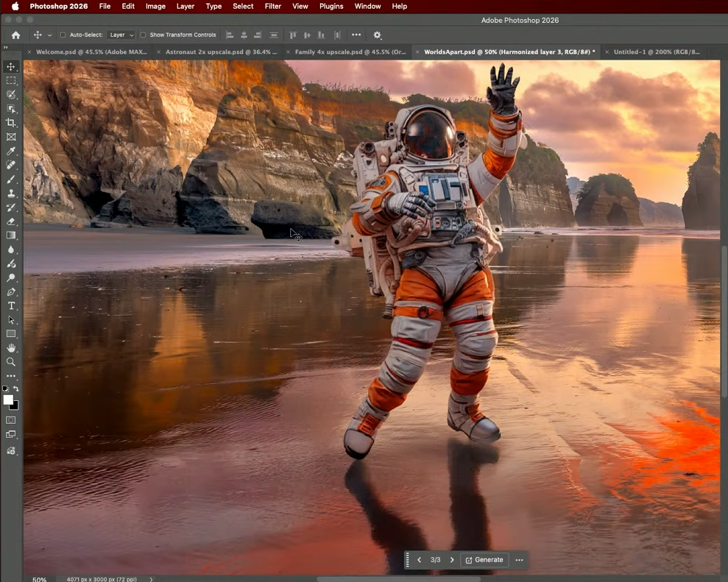
Task: Enable the Auto-Select checkbox
Action: click(x=63, y=35)
